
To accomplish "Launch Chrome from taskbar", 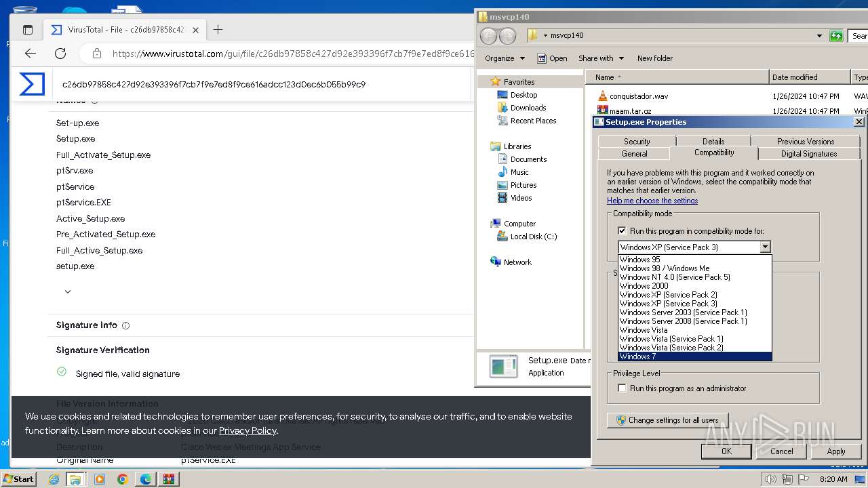I will tap(122, 479).
